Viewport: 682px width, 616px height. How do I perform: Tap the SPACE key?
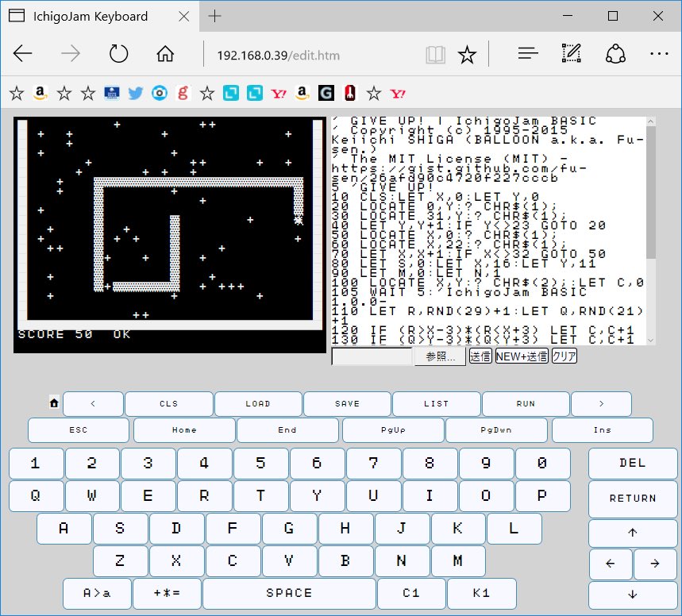[x=289, y=594]
